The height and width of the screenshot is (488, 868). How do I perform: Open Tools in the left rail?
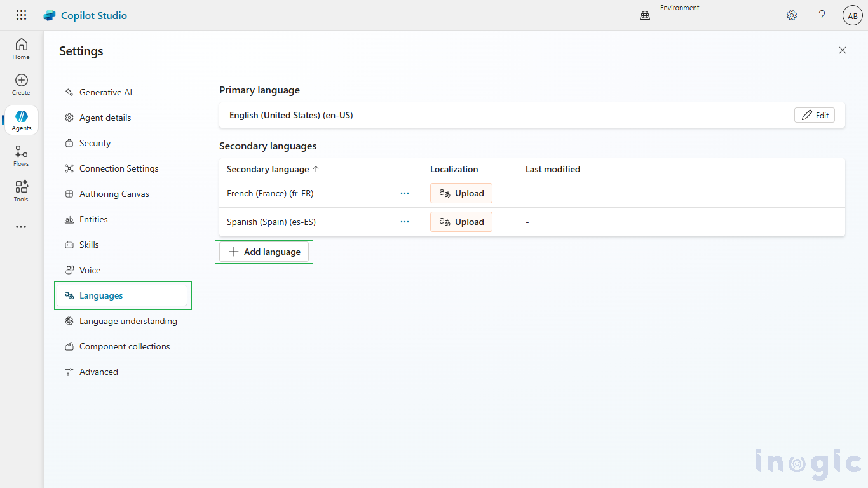point(21,191)
